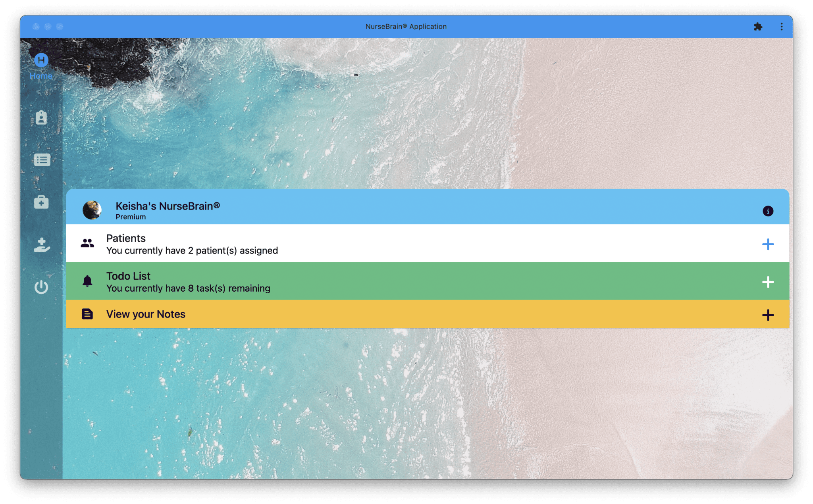Screen dimensions: 813x504
Task: Open the Todo List row title
Action: coord(128,276)
